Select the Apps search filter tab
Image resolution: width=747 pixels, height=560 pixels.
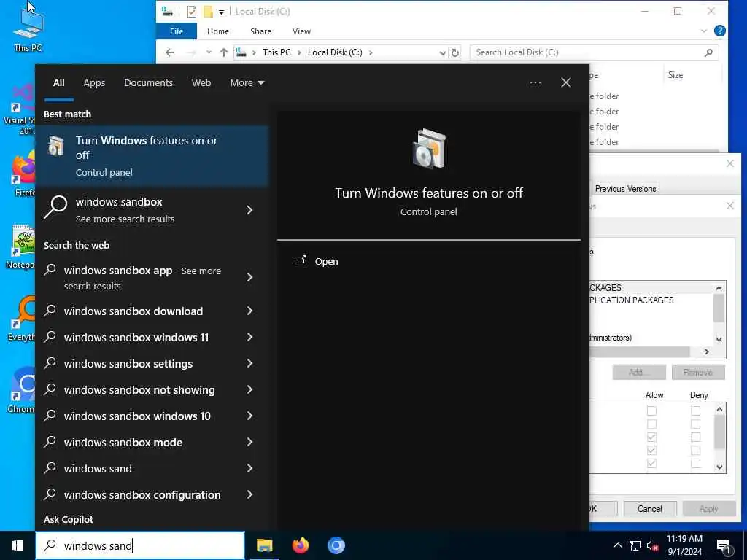click(x=94, y=83)
